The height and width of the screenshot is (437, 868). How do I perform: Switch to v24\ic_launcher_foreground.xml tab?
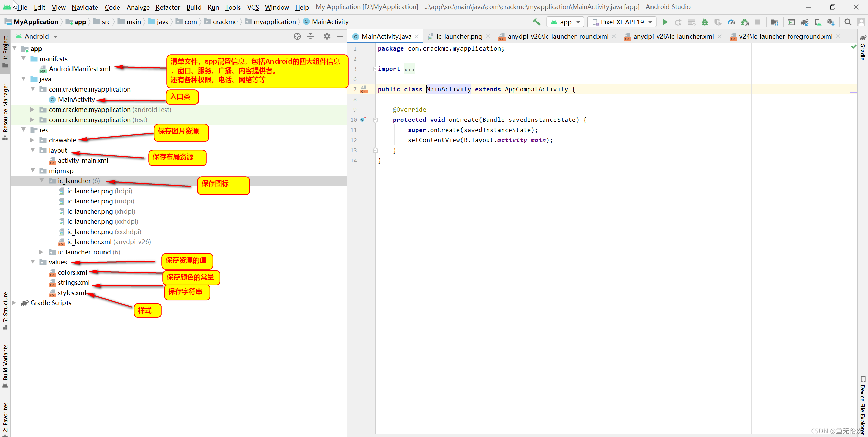coord(786,36)
